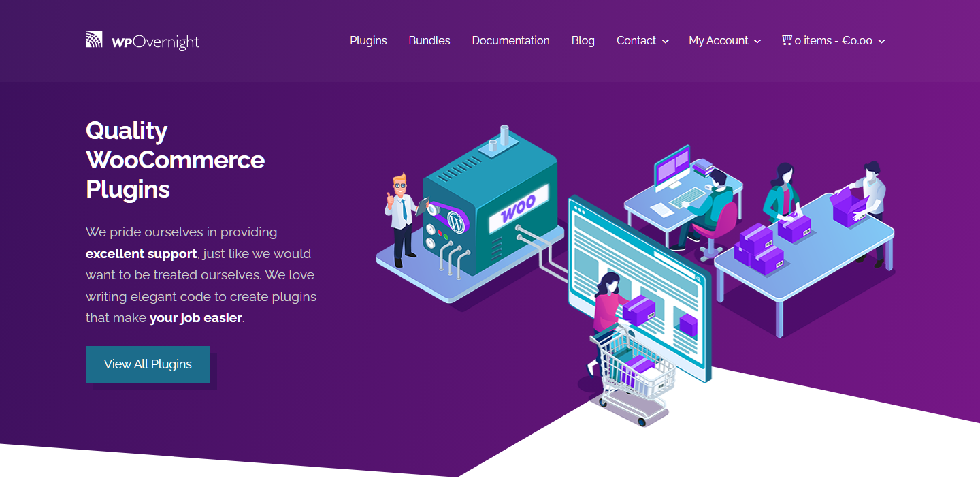980x504 pixels.
Task: Click the Contact menu label
Action: click(636, 41)
